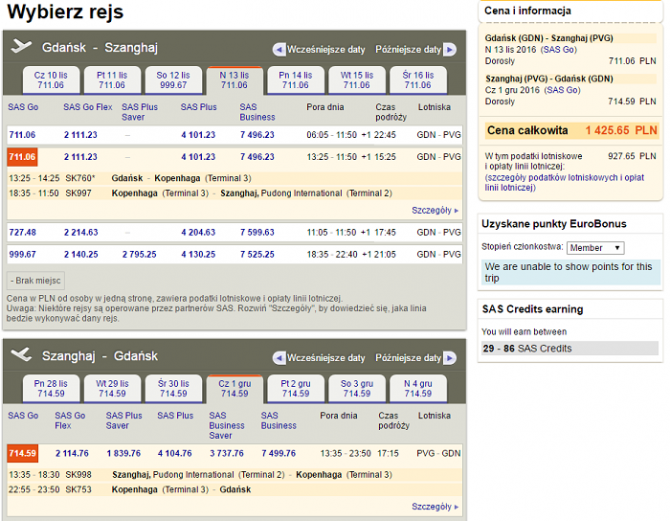The width and height of the screenshot is (670, 521).
Task: Open the Stopień członkostwa Member dropdown
Action: (595, 248)
